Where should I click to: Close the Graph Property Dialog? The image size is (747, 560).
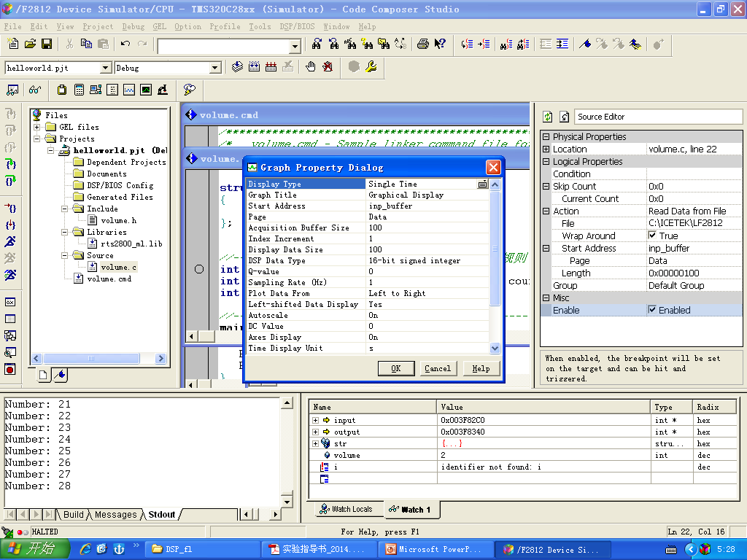493,168
